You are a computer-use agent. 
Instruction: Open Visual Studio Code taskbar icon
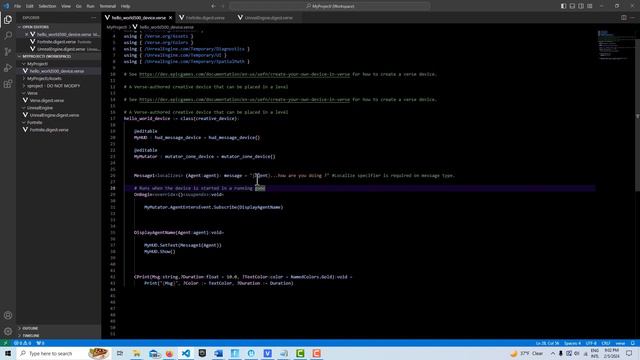pyautogui.click(x=186, y=353)
